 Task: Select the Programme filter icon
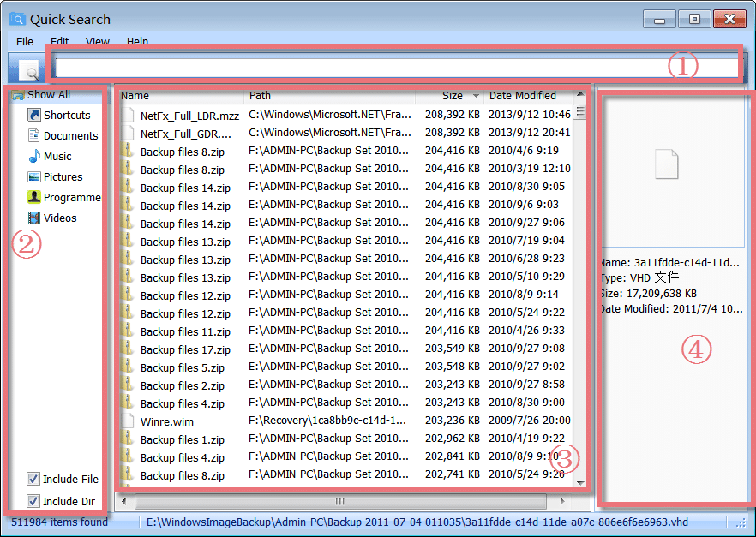(33, 197)
